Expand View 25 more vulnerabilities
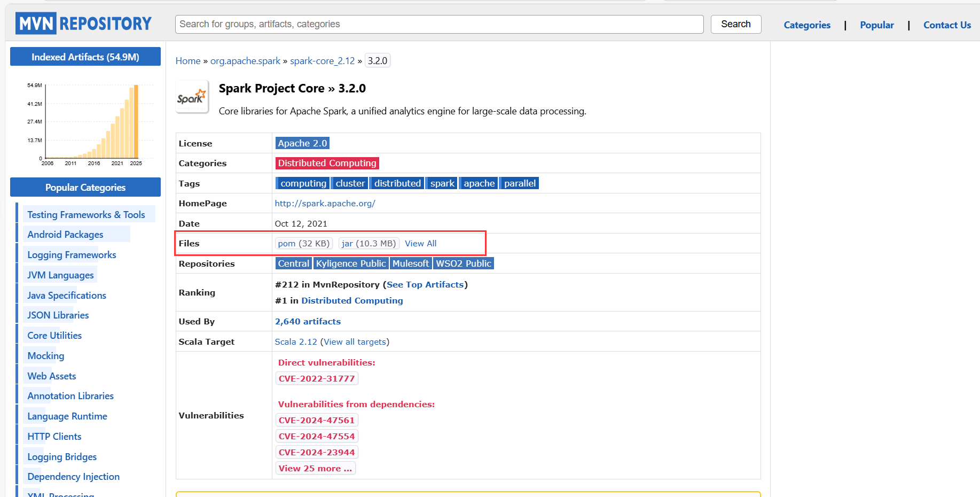 315,469
